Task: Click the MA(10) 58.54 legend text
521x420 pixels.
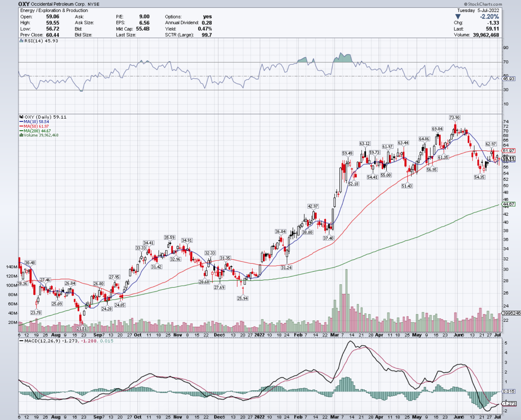Action: click(x=36, y=122)
